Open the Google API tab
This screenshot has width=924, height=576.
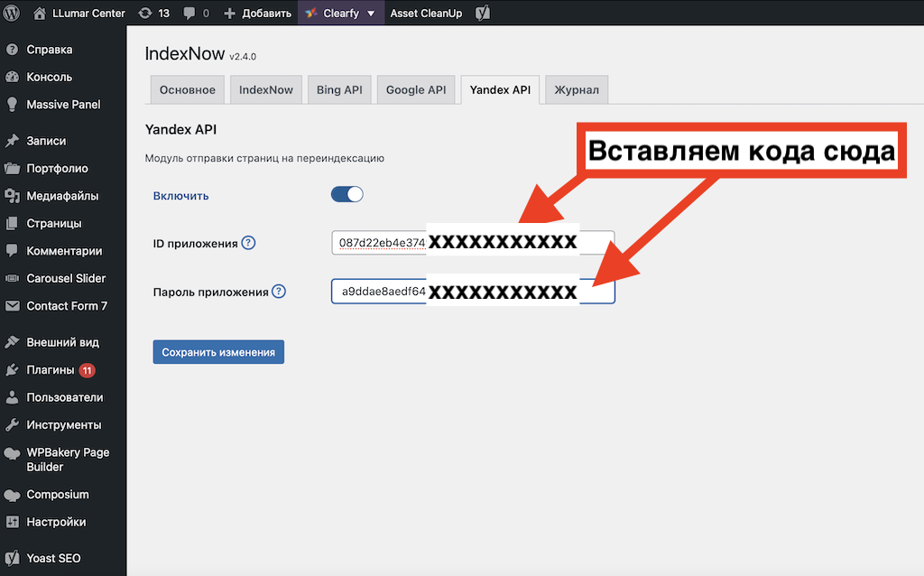pos(416,89)
